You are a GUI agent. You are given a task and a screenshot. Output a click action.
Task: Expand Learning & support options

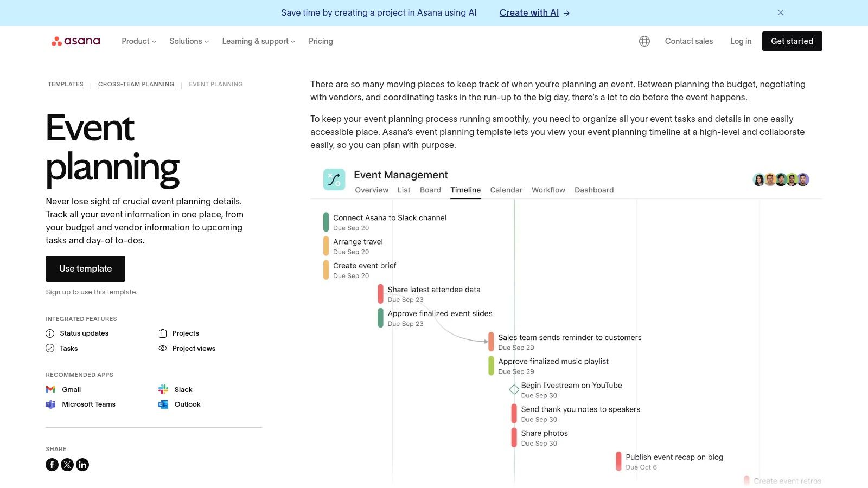coord(258,41)
